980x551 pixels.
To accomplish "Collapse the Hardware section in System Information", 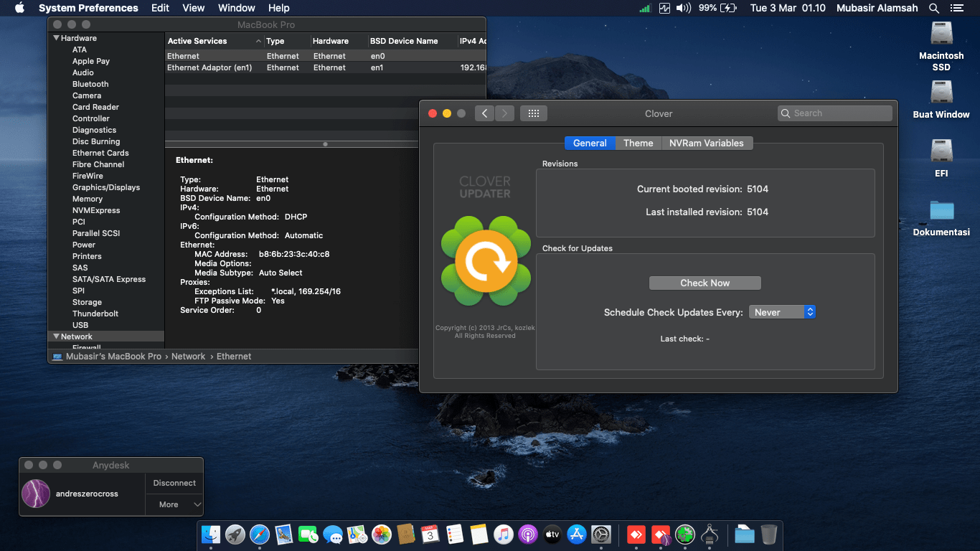I will pos(57,38).
